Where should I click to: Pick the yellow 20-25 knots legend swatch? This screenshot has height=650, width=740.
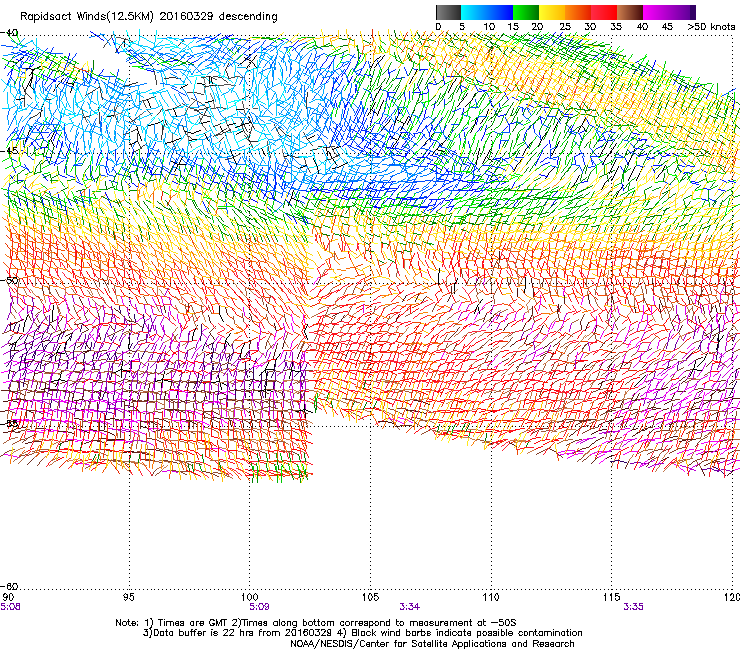552,12
